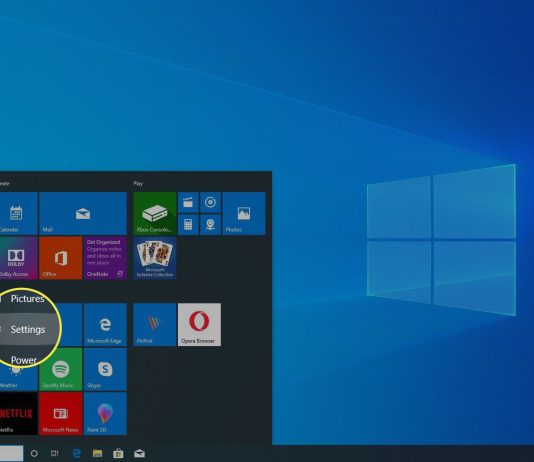Open Settings from the Start menu
This screenshot has width=534, height=462.
pyautogui.click(x=29, y=329)
